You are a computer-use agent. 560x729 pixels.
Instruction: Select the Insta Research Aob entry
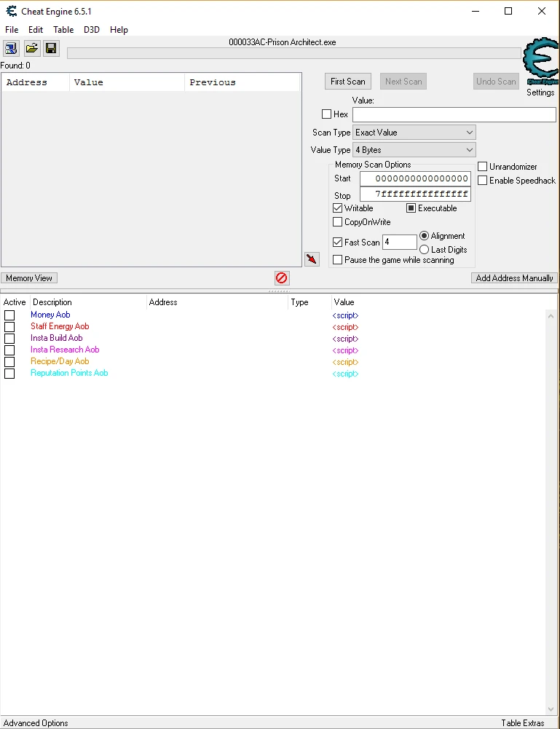65,350
